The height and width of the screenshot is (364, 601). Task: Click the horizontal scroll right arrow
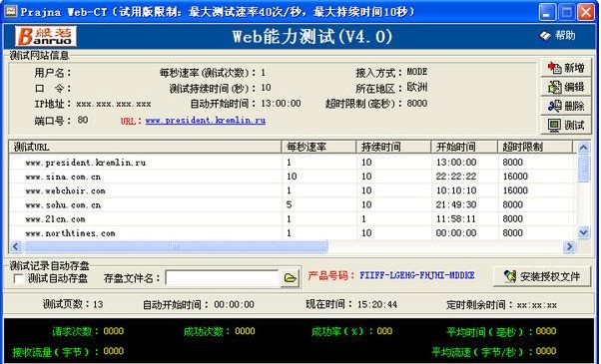[x=570, y=247]
